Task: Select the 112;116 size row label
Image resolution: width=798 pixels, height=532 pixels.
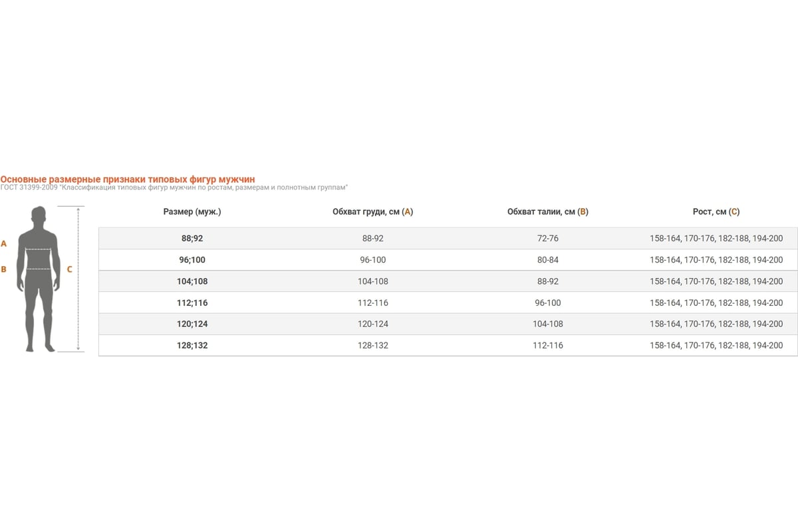Action: [192, 303]
